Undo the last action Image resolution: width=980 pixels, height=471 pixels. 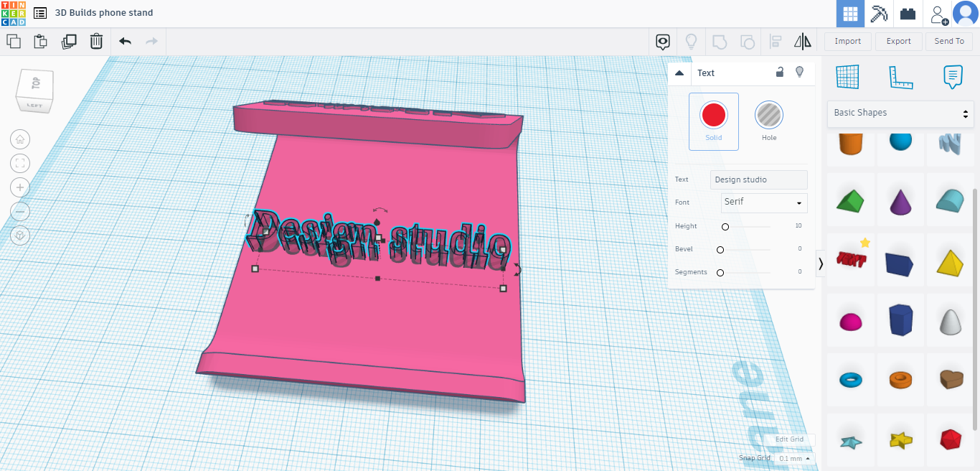click(125, 42)
